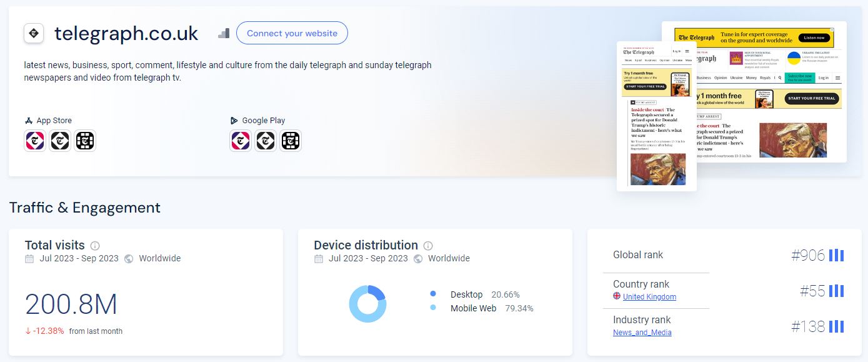The image size is (868, 362).
Task: Click the telegraph.co.uk site favicon
Action: click(x=34, y=33)
